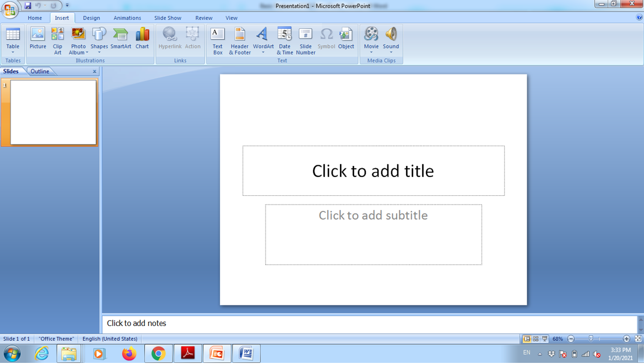The image size is (644, 364).
Task: Start Slide Show view from status bar
Action: (x=544, y=339)
